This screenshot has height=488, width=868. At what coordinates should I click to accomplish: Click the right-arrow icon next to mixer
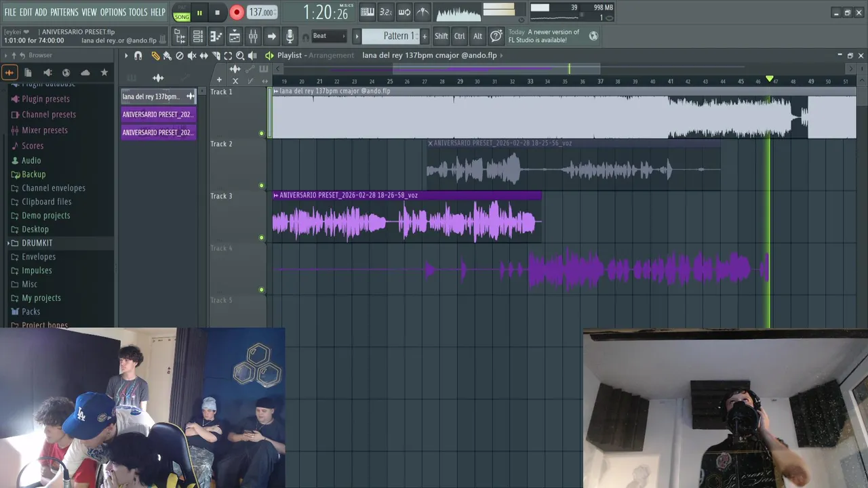pos(271,36)
